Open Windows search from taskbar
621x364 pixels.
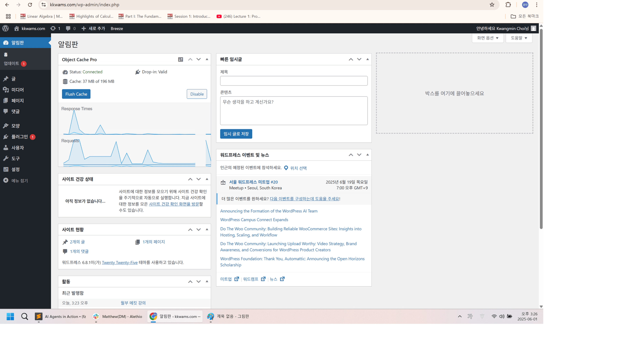(24, 316)
